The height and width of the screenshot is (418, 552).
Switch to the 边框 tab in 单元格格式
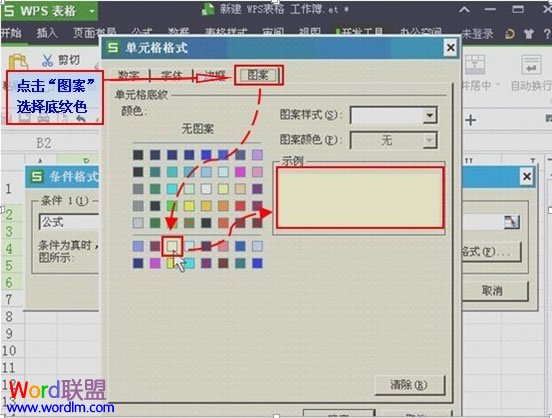point(215,75)
